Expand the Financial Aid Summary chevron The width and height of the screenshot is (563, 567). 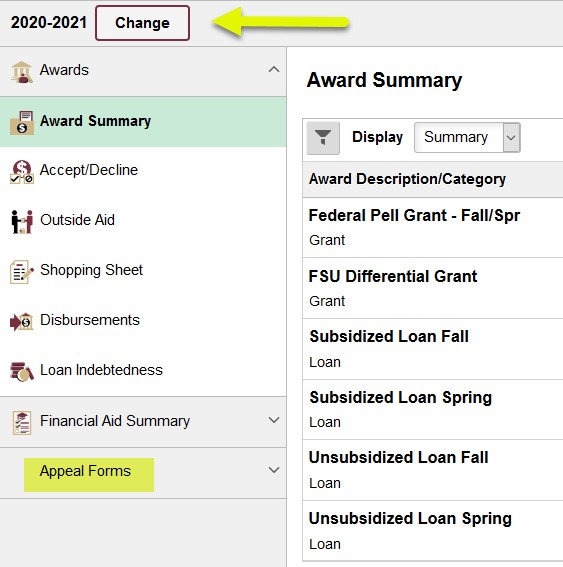(x=274, y=420)
